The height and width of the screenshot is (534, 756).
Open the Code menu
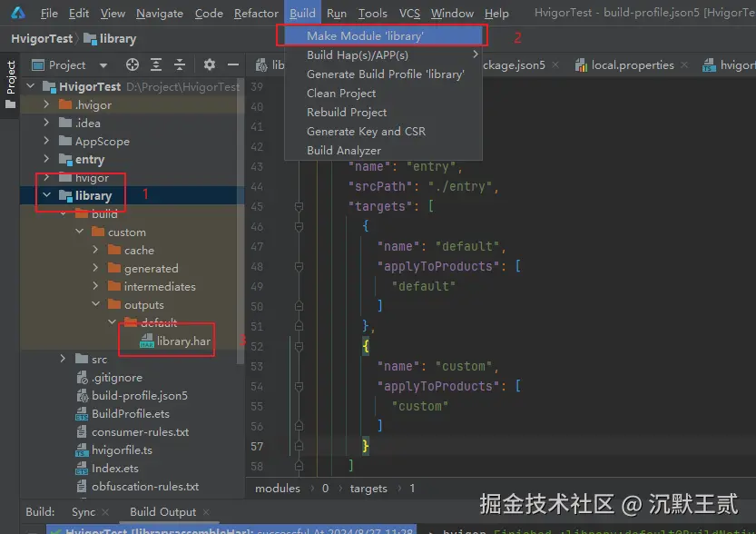209,14
